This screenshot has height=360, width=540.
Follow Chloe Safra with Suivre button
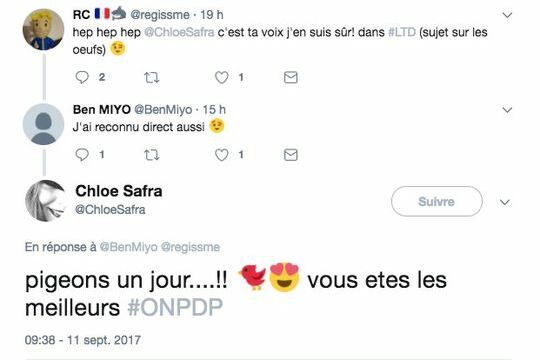point(436,202)
